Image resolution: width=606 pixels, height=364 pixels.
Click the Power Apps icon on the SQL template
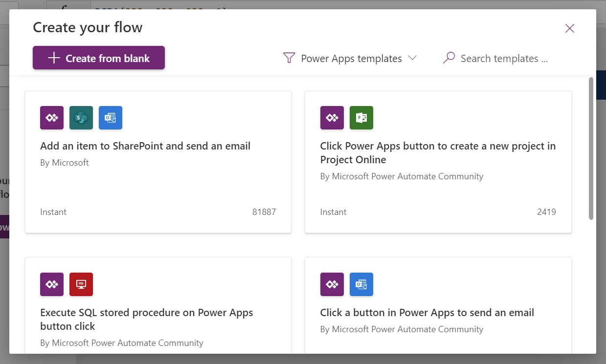[52, 284]
